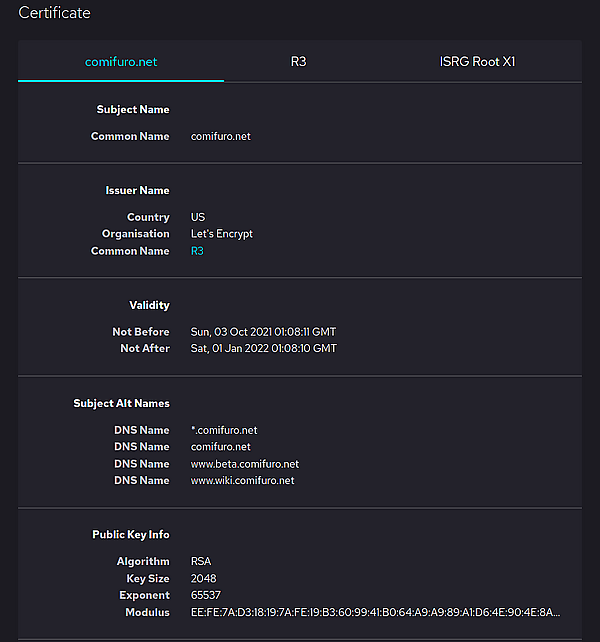The height and width of the screenshot is (642, 600).
Task: Click the exponent value 65537
Action: 206,595
